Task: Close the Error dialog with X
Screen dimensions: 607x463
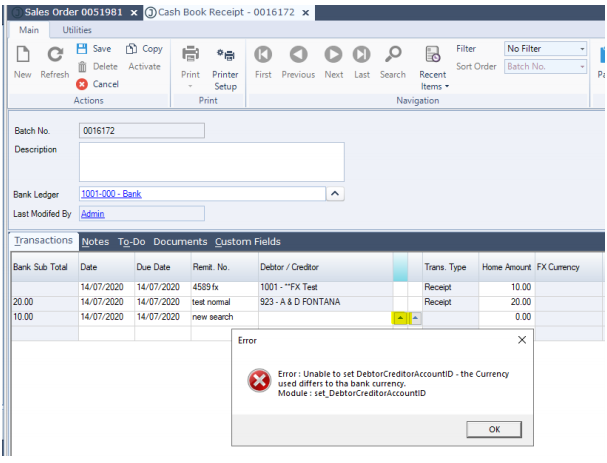Action: pos(522,340)
